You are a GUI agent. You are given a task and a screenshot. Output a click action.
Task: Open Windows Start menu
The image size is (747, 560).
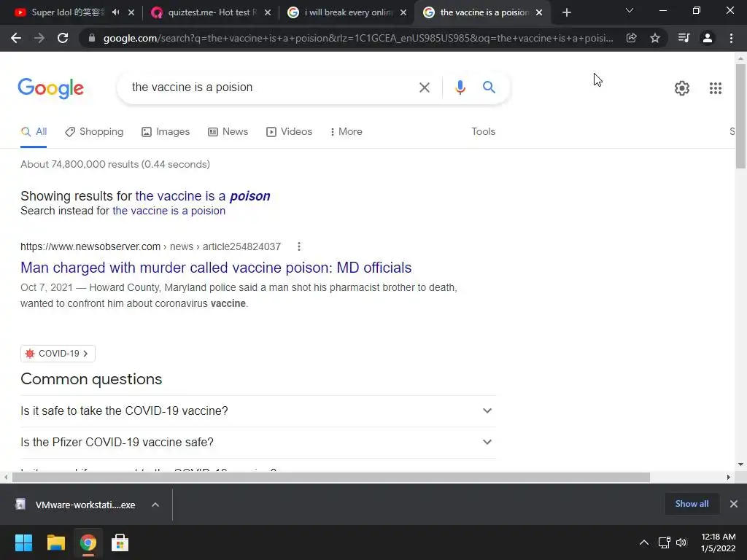[x=23, y=542]
